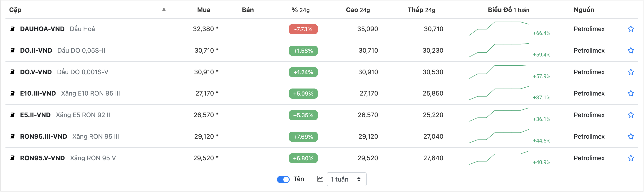Click the red -7.73% change badge
The width and height of the screenshot is (644, 192).
[x=303, y=29]
